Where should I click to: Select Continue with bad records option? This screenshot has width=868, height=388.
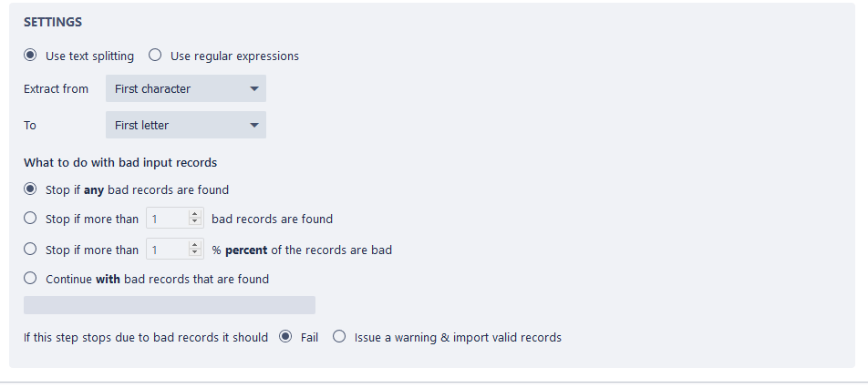point(31,279)
